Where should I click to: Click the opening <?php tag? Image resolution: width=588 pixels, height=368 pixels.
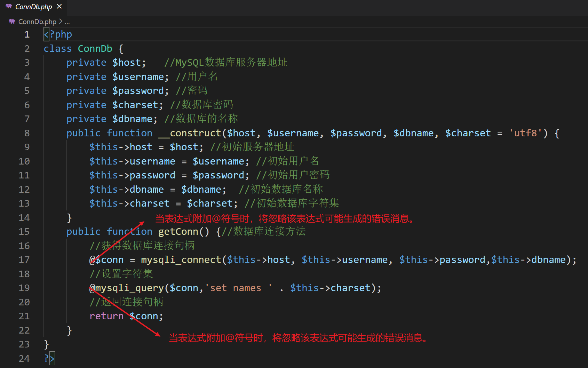click(58, 34)
